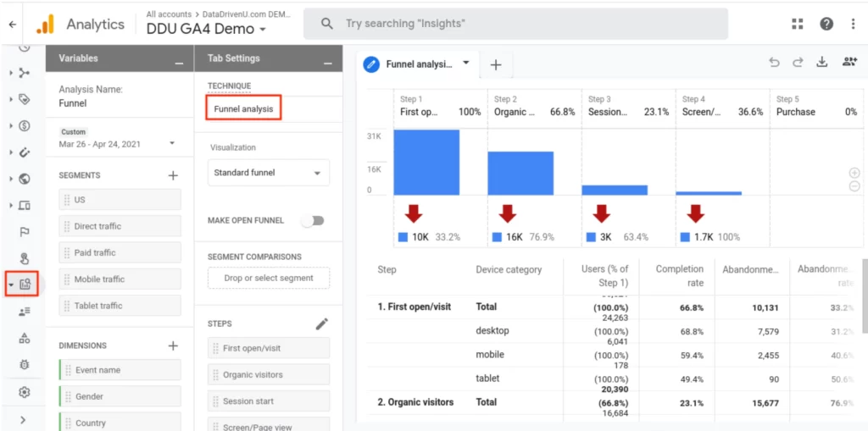Click the search bar Try searching Insights
Viewport: 868px width, 431px height.
(515, 24)
